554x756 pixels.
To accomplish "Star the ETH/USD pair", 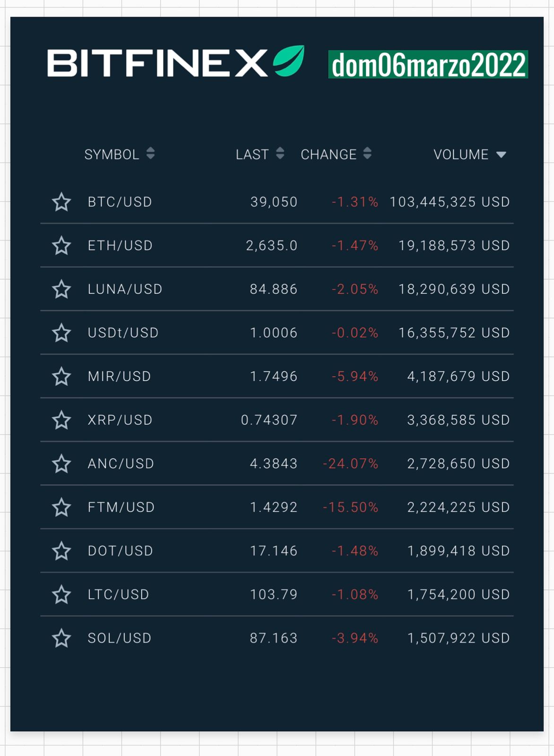I will (x=61, y=246).
